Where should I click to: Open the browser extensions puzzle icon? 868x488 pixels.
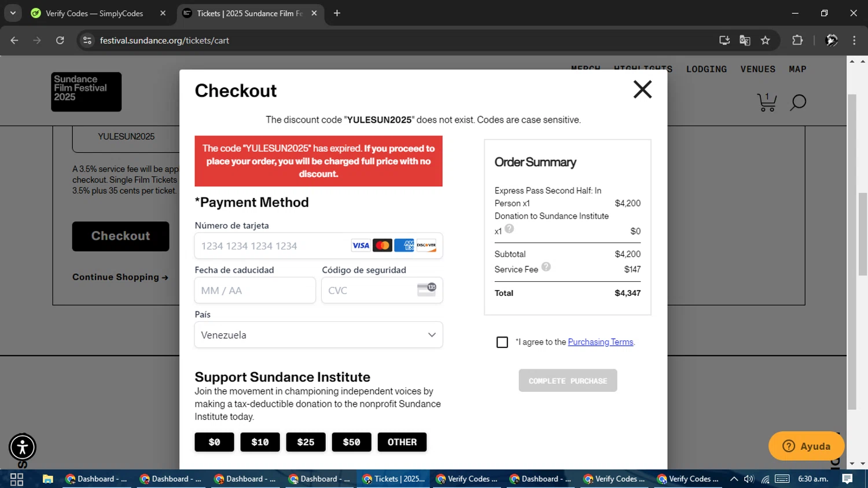[x=797, y=41]
